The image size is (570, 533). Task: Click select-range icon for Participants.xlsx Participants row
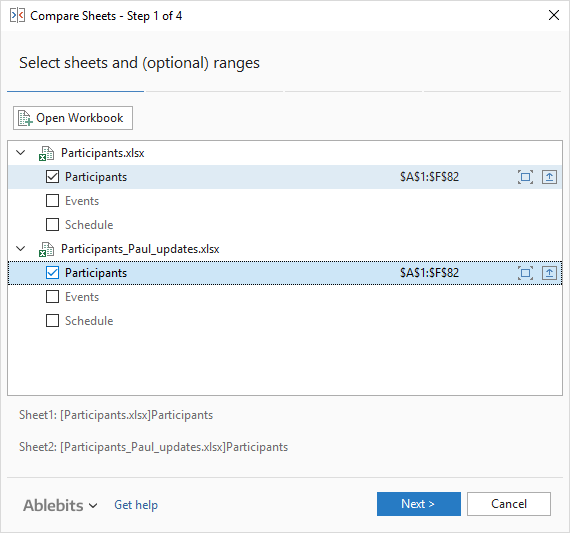[525, 177]
